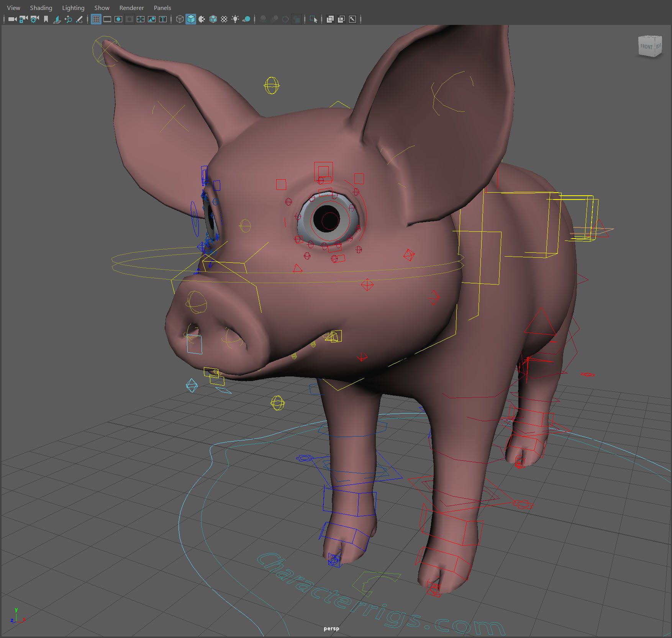672x638 pixels.
Task: Click the Isolate Select icon
Action: tap(313, 19)
